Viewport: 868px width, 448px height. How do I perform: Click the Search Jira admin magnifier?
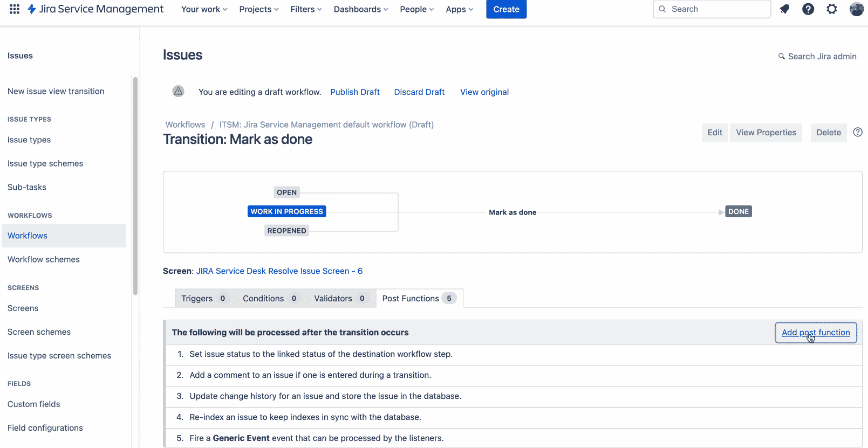click(x=781, y=56)
